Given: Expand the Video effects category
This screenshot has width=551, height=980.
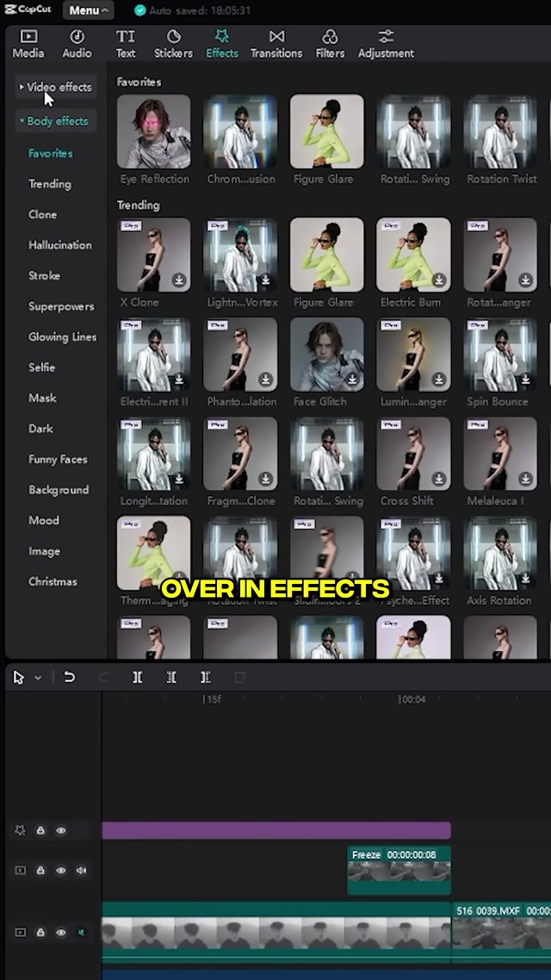Looking at the screenshot, I should [55, 87].
